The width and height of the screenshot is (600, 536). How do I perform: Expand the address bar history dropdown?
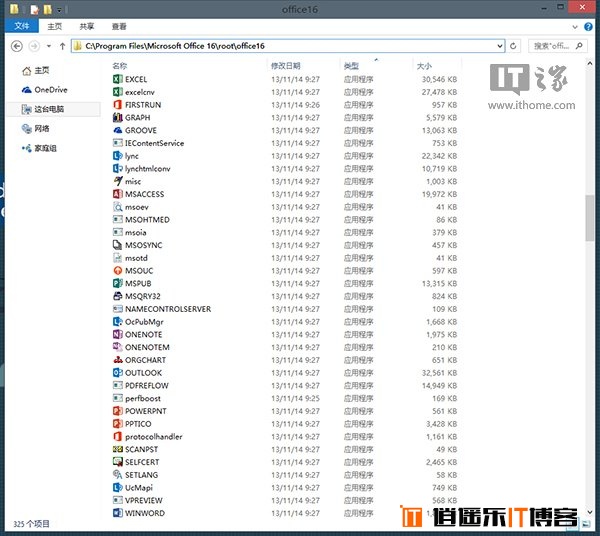[x=499, y=46]
